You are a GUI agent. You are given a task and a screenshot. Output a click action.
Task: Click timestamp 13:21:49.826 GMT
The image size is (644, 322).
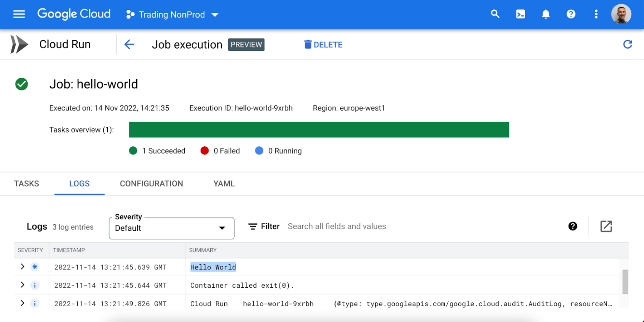(110, 304)
